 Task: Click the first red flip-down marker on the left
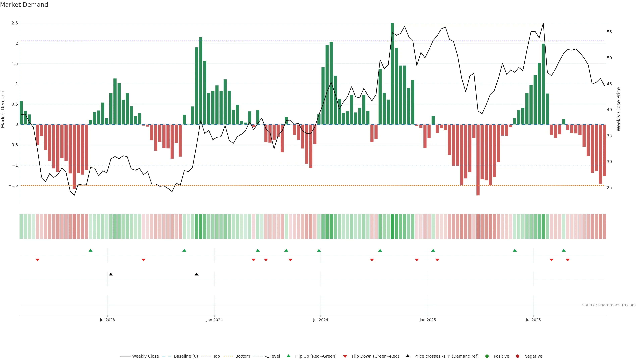(38, 260)
